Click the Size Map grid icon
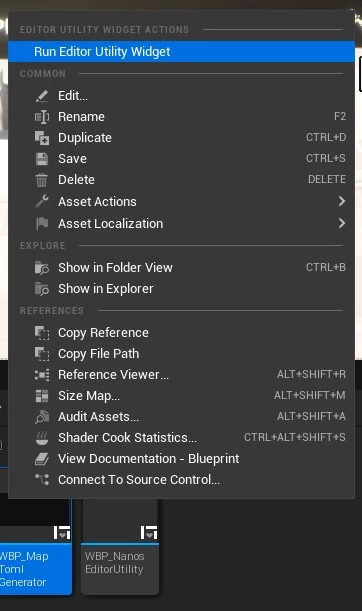 [x=42, y=396]
